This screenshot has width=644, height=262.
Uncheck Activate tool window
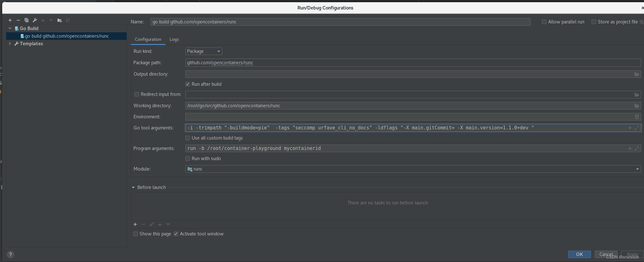176,234
